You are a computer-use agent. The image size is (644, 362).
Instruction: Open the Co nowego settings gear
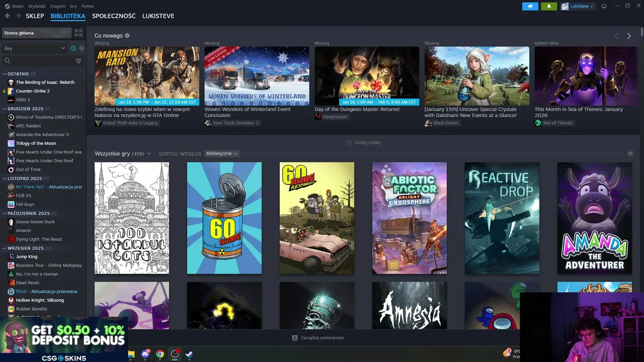click(x=127, y=36)
